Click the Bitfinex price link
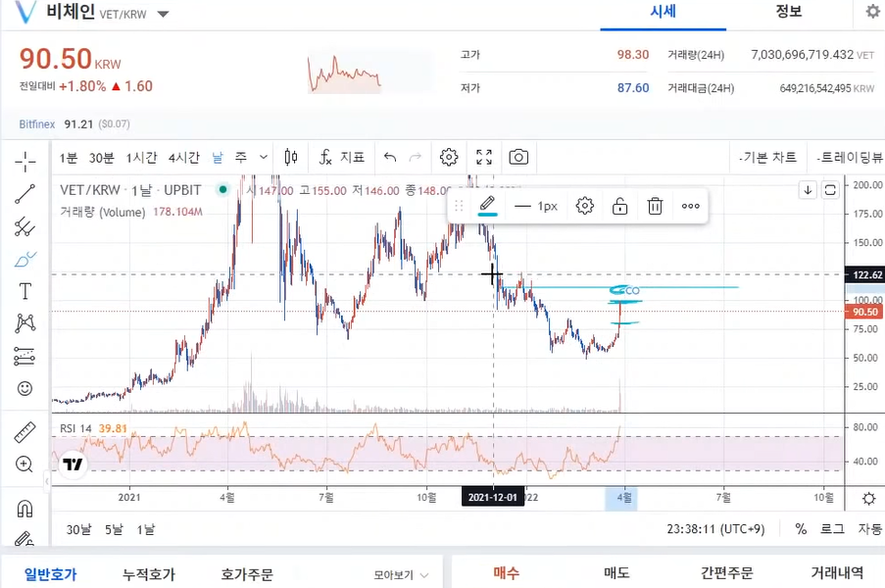The height and width of the screenshot is (588, 885). pyautogui.click(x=36, y=124)
